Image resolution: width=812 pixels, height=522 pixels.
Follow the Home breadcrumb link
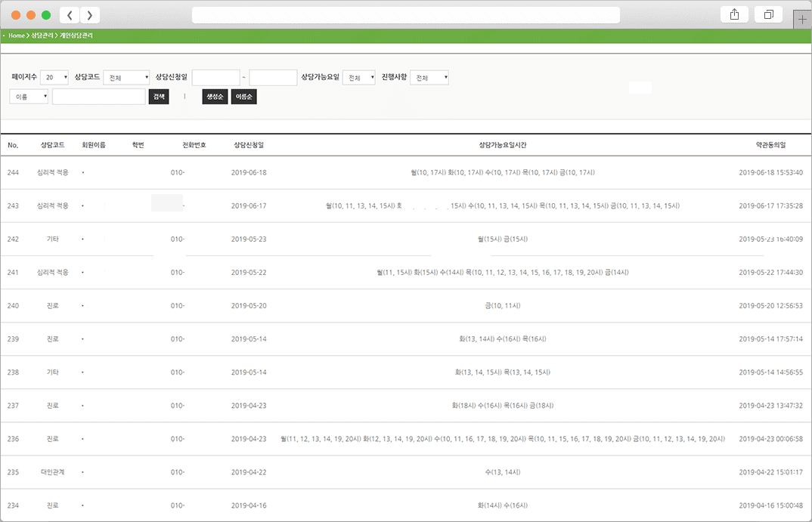pyautogui.click(x=17, y=36)
